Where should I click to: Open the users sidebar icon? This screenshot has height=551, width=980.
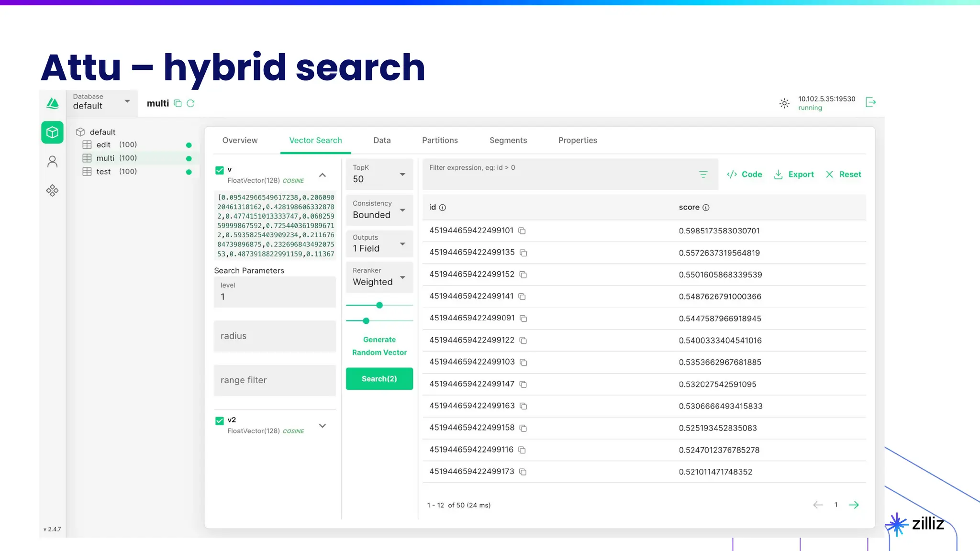click(x=52, y=162)
